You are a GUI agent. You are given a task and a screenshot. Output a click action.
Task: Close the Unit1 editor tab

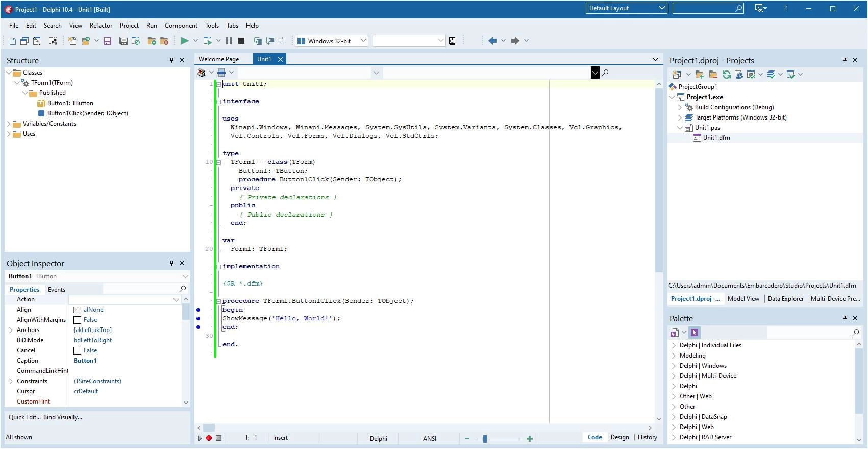coord(280,59)
